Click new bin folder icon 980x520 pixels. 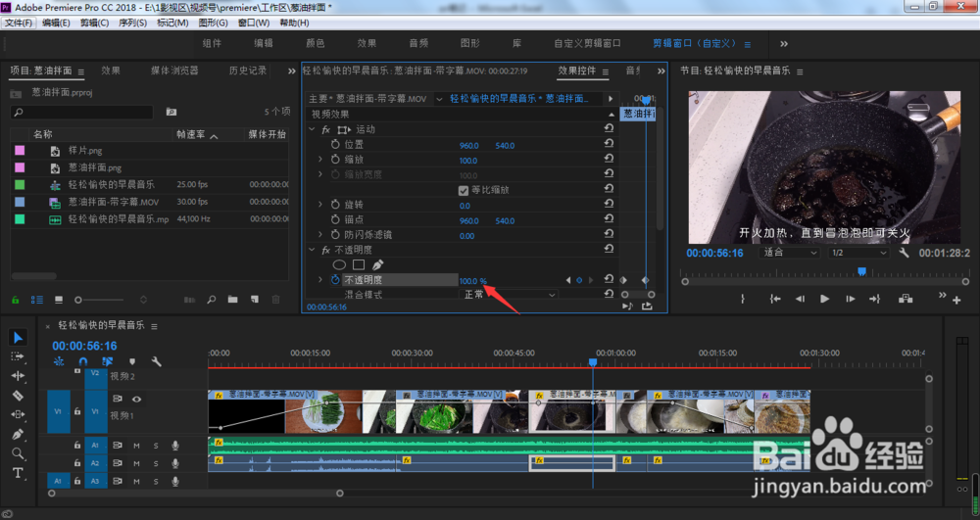(x=232, y=300)
